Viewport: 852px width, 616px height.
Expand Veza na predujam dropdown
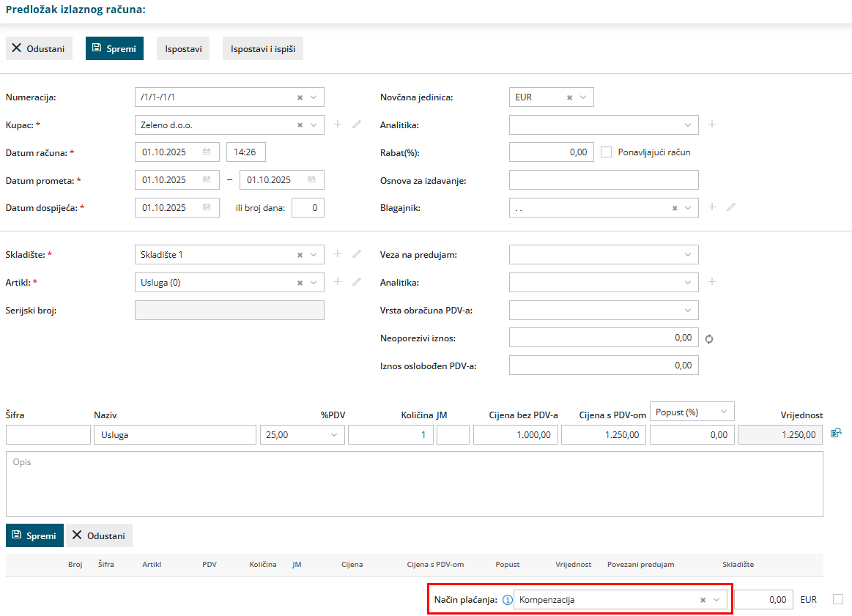click(x=688, y=255)
